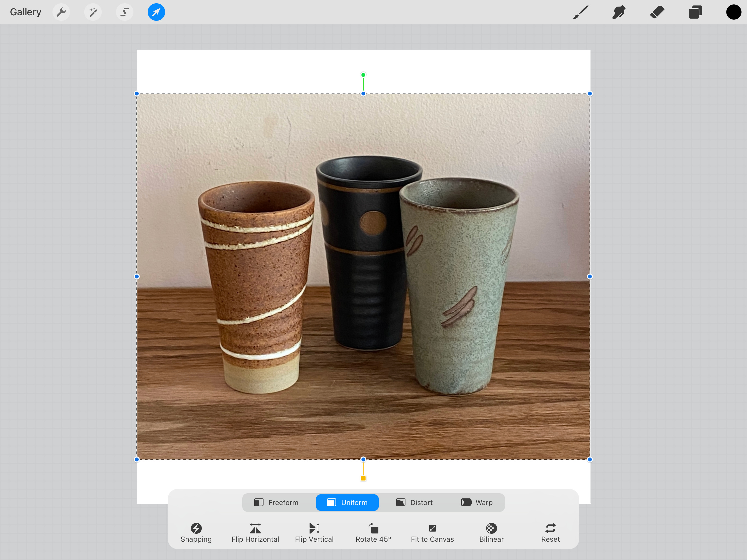This screenshot has height=560, width=747.
Task: Open the black color picker circle
Action: (734, 12)
